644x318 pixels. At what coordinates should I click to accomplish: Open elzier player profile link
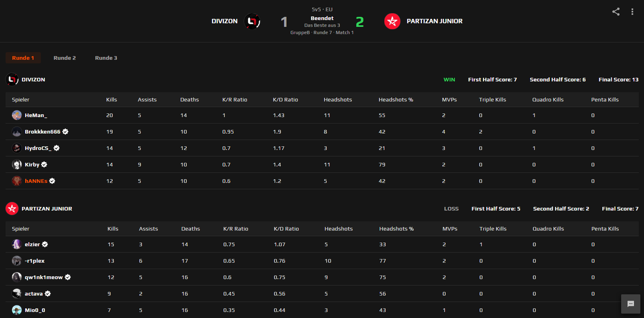point(32,244)
